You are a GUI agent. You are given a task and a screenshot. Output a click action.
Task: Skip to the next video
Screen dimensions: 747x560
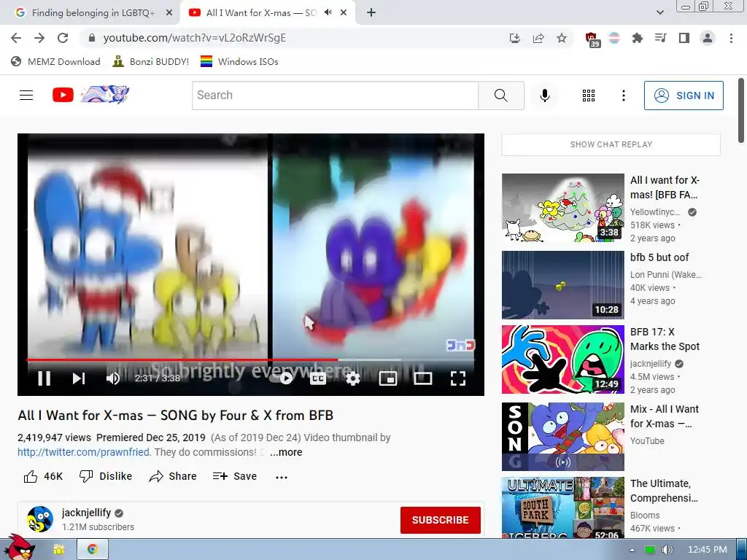coord(79,378)
